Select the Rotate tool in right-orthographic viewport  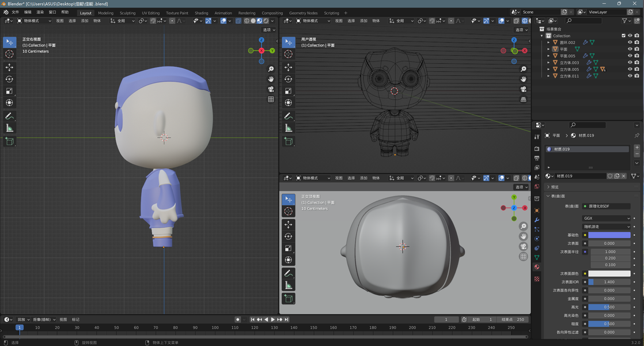[9, 79]
